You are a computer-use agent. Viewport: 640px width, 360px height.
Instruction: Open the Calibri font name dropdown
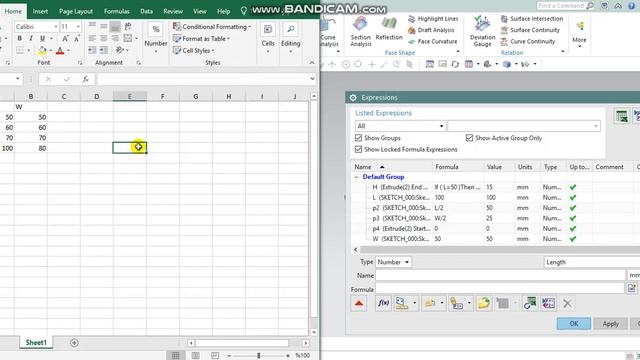[x=56, y=27]
